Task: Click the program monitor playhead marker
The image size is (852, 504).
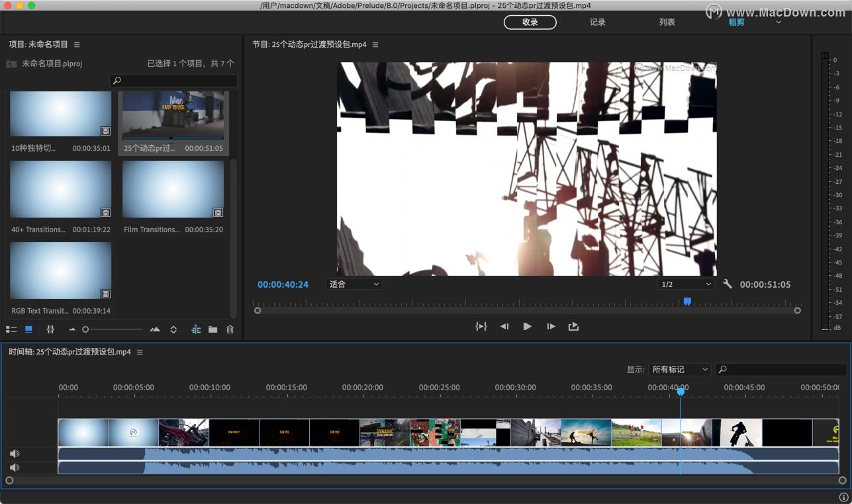Action: [687, 302]
